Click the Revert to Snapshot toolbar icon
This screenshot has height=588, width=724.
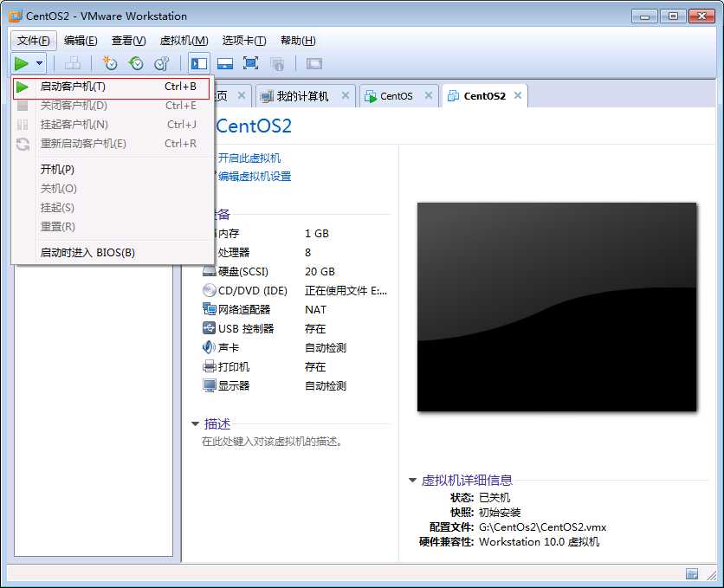pos(136,63)
